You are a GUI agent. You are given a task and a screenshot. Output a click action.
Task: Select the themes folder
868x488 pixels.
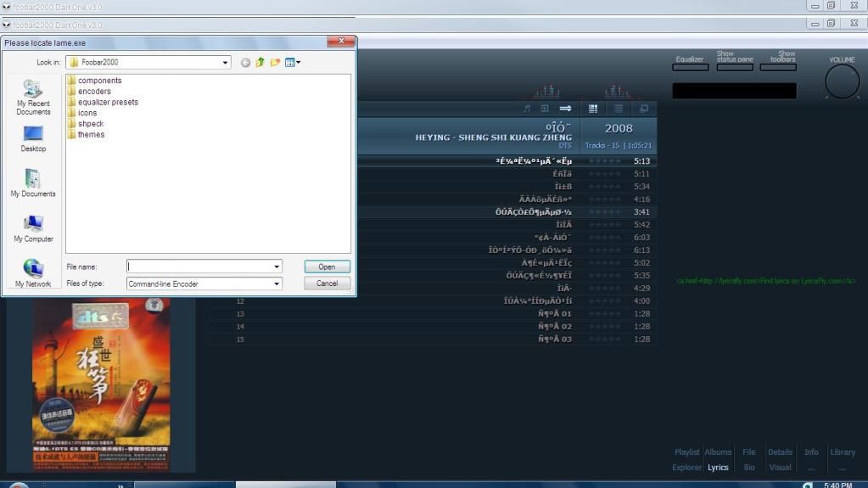pyautogui.click(x=86, y=135)
